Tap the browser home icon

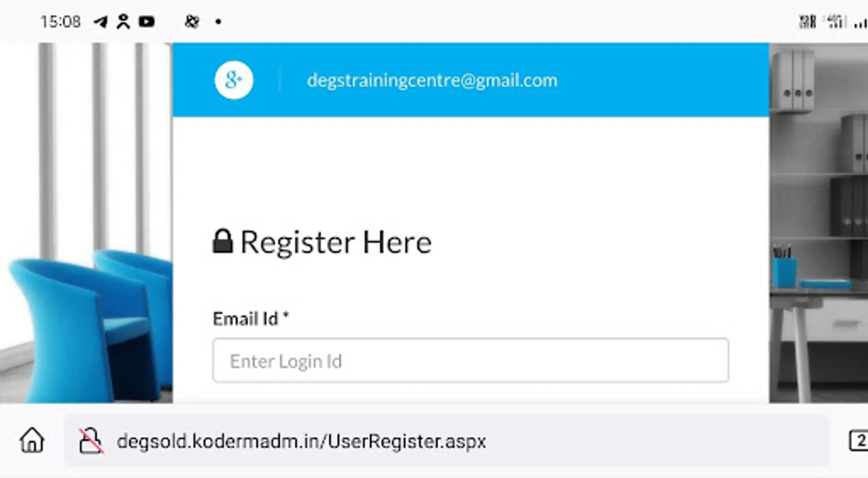tap(32, 440)
